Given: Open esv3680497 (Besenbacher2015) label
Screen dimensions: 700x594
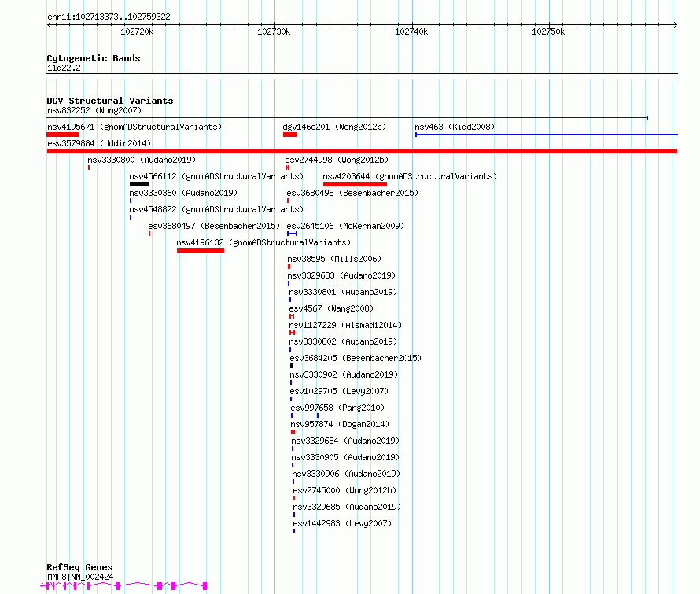Looking at the screenshot, I should pos(214,226).
